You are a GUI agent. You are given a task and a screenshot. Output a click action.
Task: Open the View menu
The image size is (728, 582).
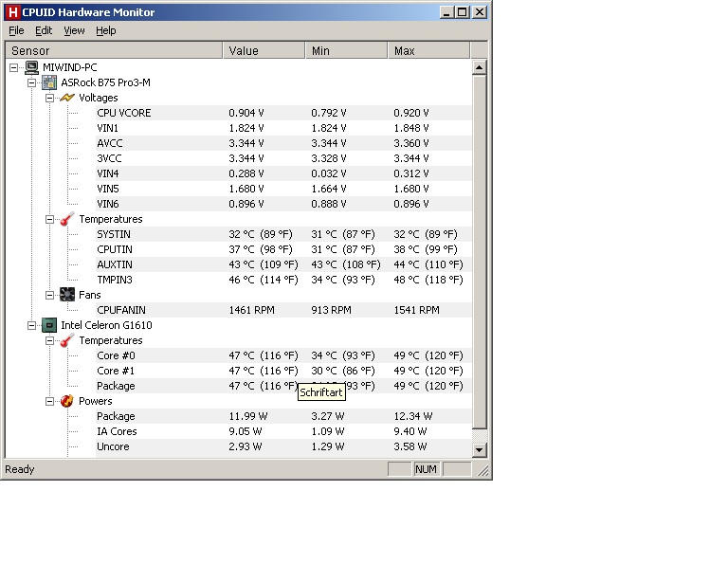74,30
